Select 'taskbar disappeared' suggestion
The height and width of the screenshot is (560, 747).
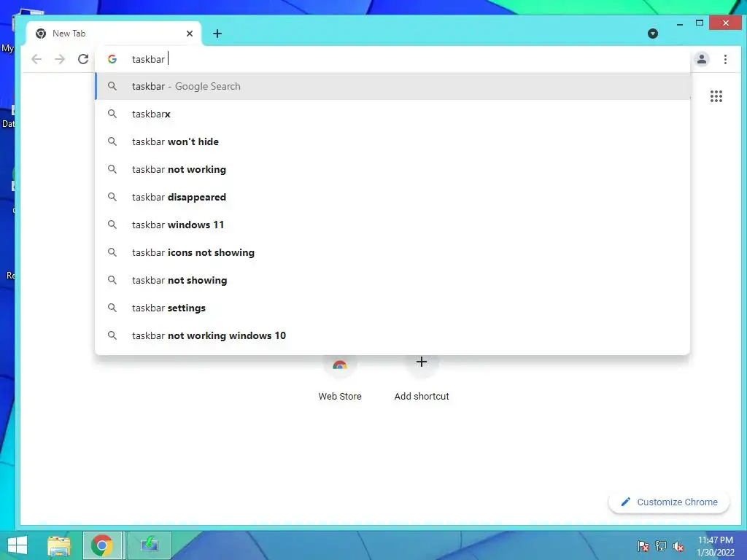(x=392, y=197)
